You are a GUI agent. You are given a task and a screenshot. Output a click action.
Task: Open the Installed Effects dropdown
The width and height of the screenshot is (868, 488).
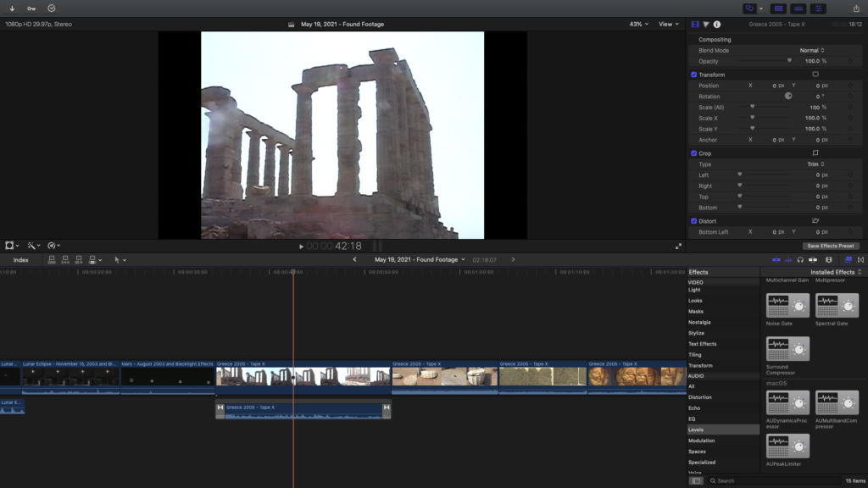pos(836,272)
